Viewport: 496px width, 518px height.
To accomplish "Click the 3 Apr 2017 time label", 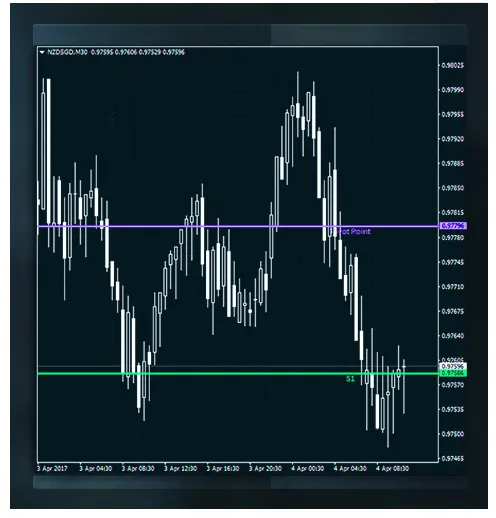I will tap(52, 468).
